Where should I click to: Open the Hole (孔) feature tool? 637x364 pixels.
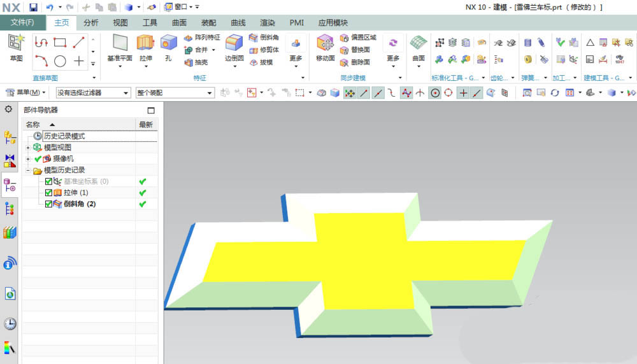coord(168,48)
